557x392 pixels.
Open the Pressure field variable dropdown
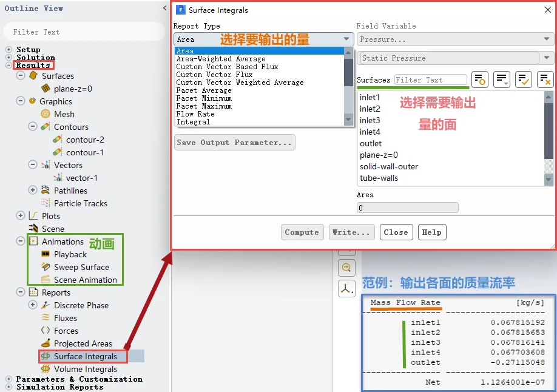click(547, 39)
